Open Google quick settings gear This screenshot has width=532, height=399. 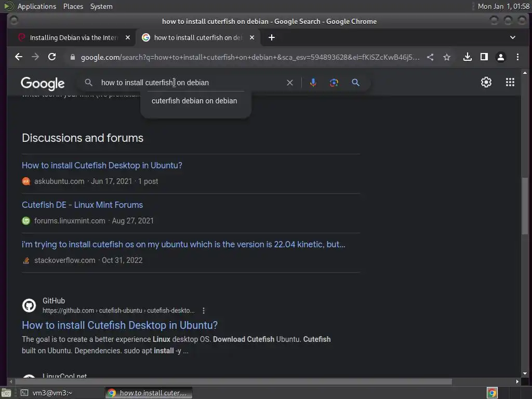(486, 82)
